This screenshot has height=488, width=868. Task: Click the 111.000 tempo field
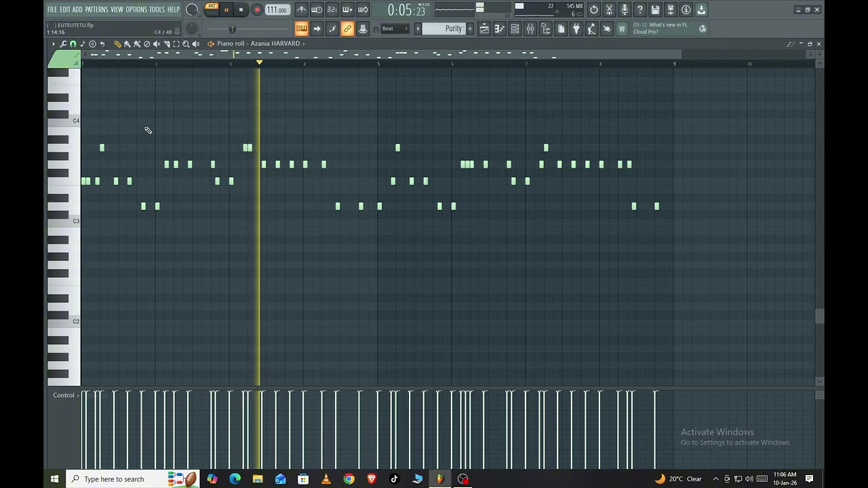coord(277,9)
